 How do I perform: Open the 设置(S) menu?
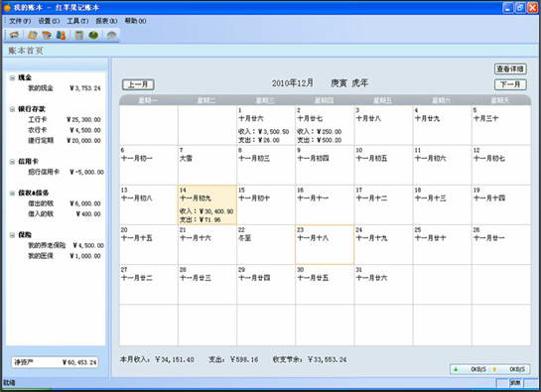point(49,21)
